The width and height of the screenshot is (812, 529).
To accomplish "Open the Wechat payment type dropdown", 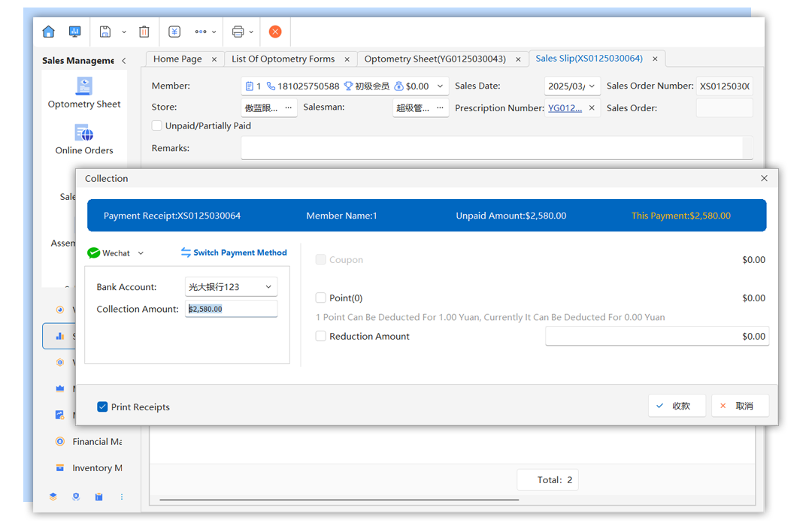I will 141,253.
